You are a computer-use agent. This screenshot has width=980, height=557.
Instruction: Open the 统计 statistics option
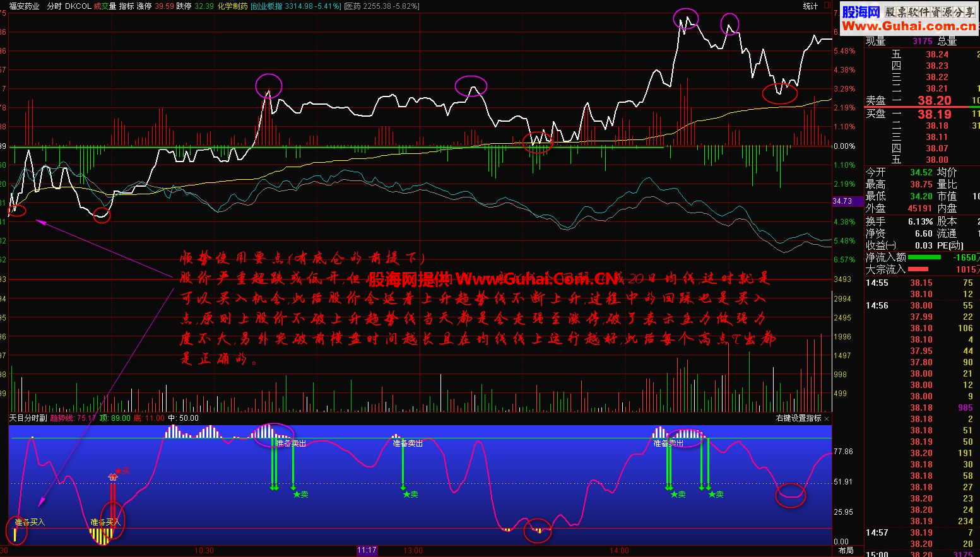[x=810, y=6]
